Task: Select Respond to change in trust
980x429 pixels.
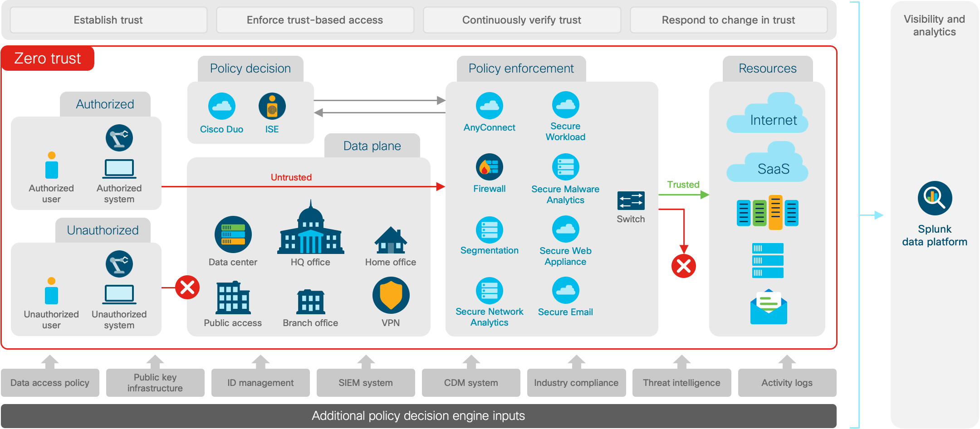Action: tap(729, 20)
